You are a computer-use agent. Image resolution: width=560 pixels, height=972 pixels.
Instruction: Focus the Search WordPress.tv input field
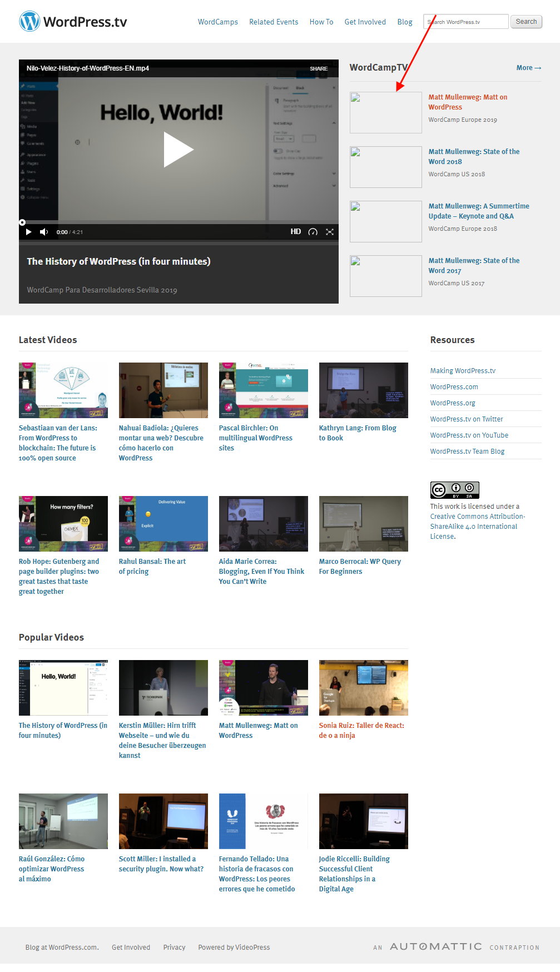(466, 22)
